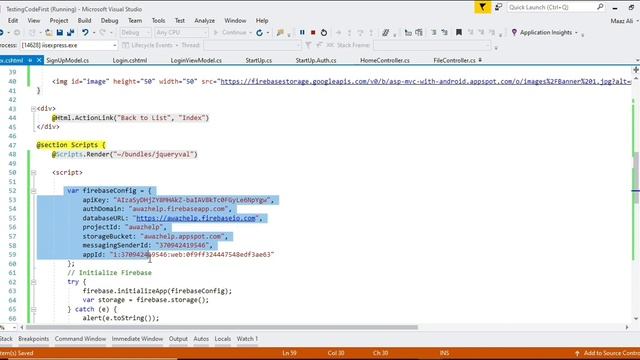Open the Process iisexpress.exe dropdown
The height and width of the screenshot is (360, 640).
click(69, 45)
